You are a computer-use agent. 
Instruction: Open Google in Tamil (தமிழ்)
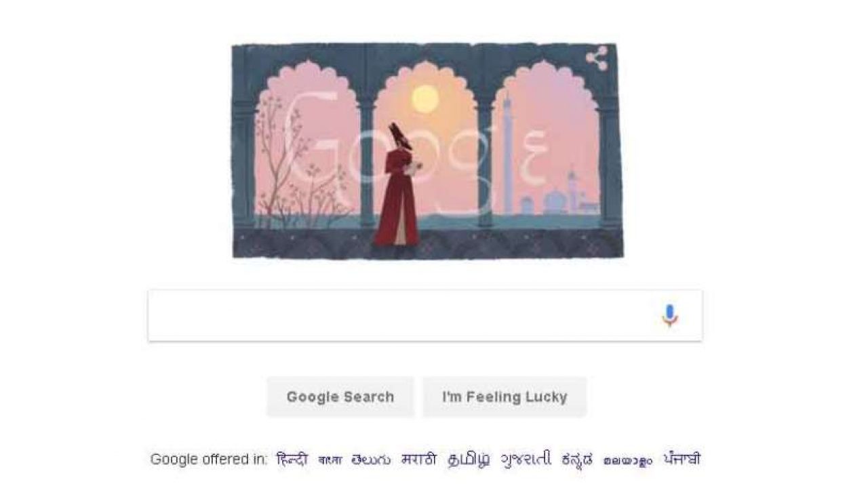(469, 460)
